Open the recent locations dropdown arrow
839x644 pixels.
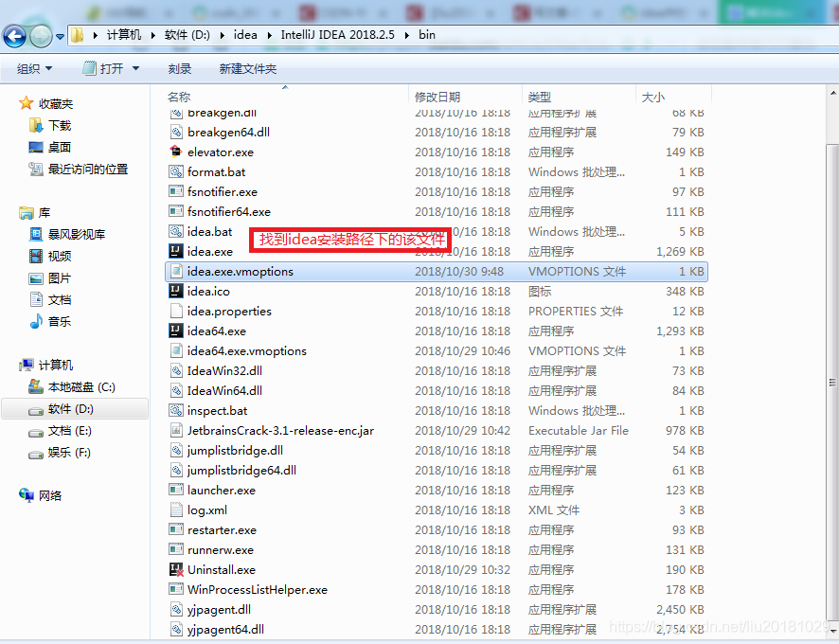(60, 37)
